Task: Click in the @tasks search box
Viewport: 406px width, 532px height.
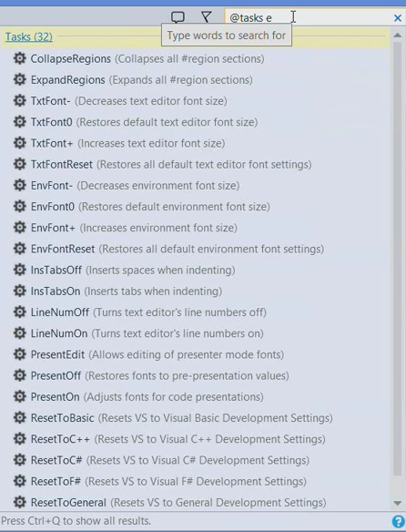Action: pyautogui.click(x=307, y=17)
